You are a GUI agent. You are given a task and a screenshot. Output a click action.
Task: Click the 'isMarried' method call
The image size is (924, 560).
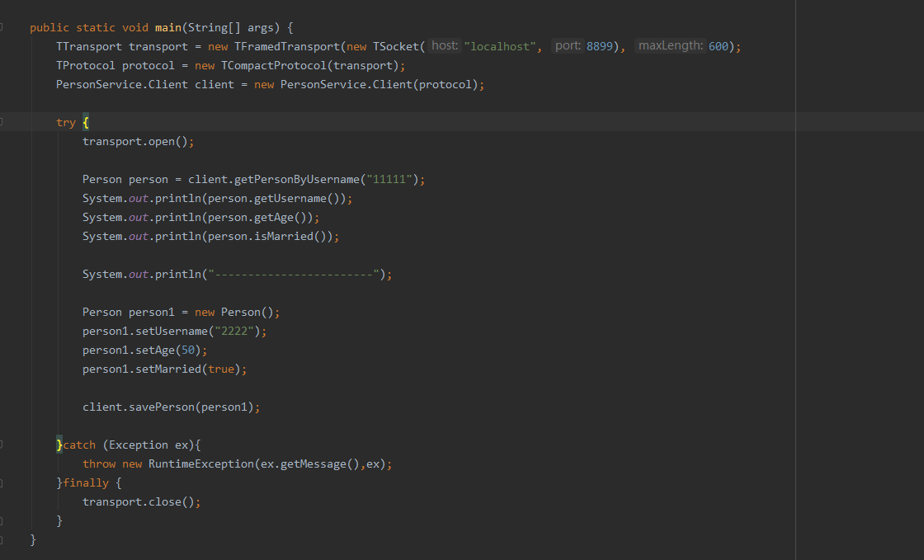click(284, 236)
